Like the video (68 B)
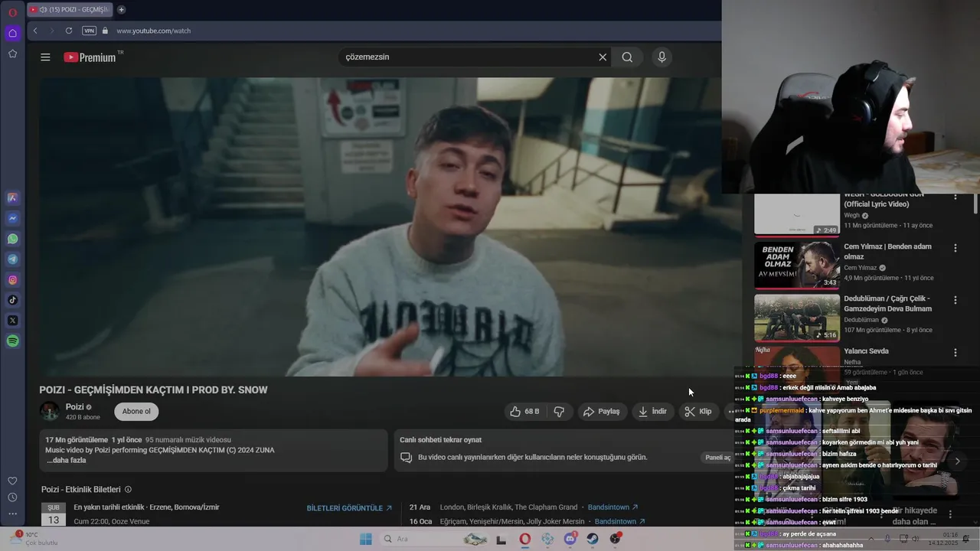 [524, 412]
